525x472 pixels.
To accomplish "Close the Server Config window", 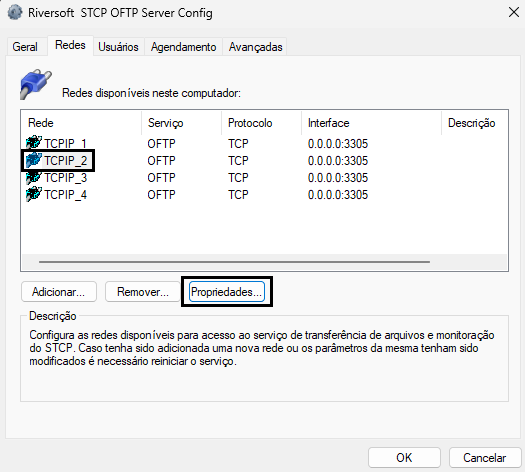I will tap(514, 13).
